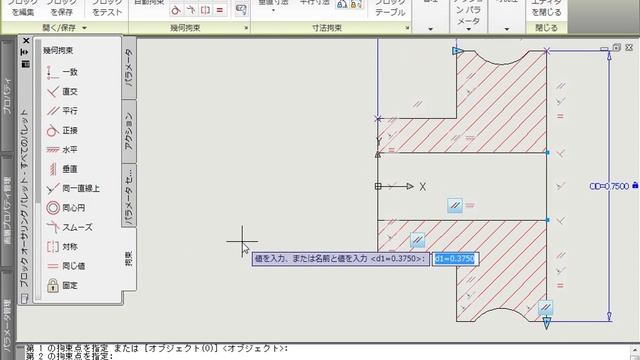
Task: Click ブロックを編集 button
Action: (x=23, y=8)
